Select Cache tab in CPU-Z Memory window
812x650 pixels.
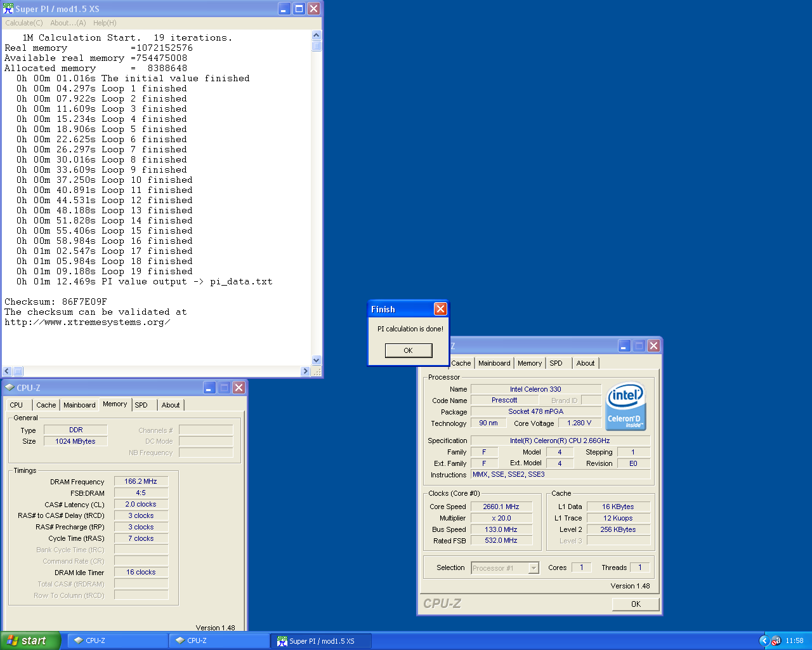click(x=46, y=405)
